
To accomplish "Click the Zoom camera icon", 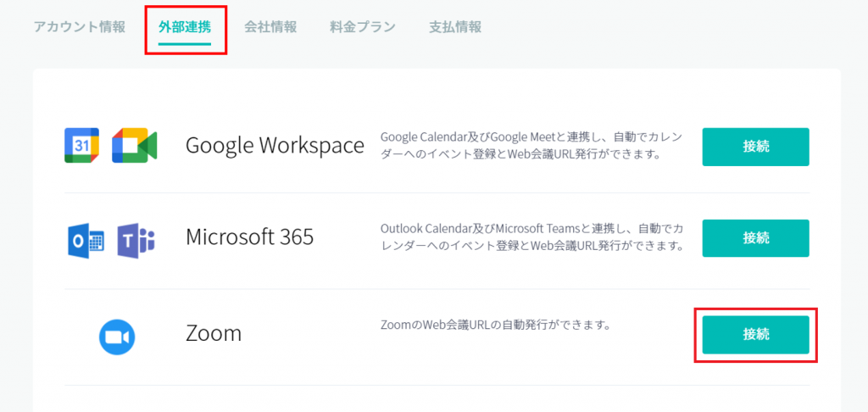I will (117, 337).
